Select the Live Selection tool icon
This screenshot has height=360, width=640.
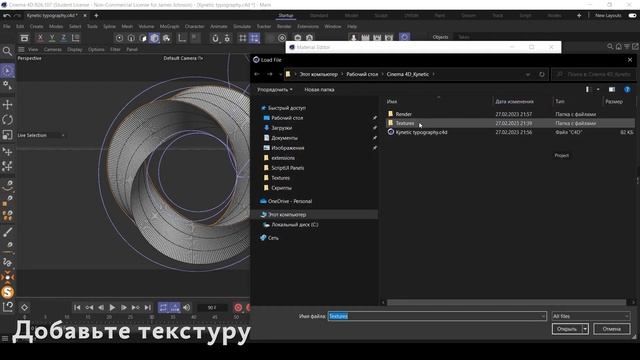pos(7,71)
